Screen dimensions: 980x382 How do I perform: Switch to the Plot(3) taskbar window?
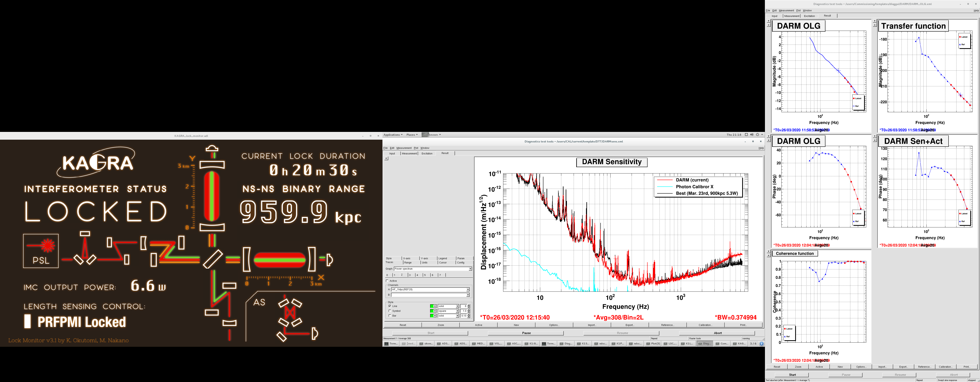pos(653,344)
